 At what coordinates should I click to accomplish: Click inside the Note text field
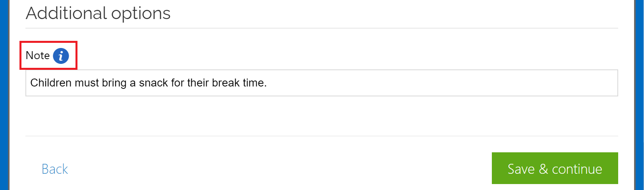pyautogui.click(x=322, y=83)
